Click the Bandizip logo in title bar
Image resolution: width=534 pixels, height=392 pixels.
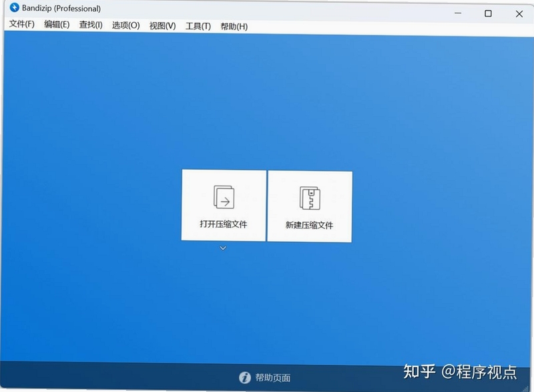(x=15, y=7)
